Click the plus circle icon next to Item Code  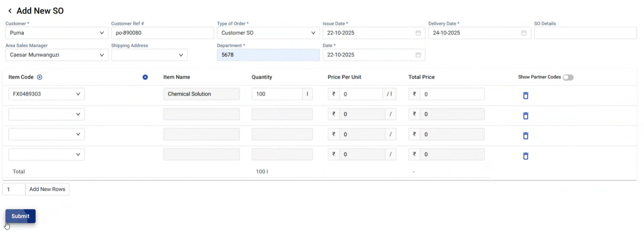[40, 77]
